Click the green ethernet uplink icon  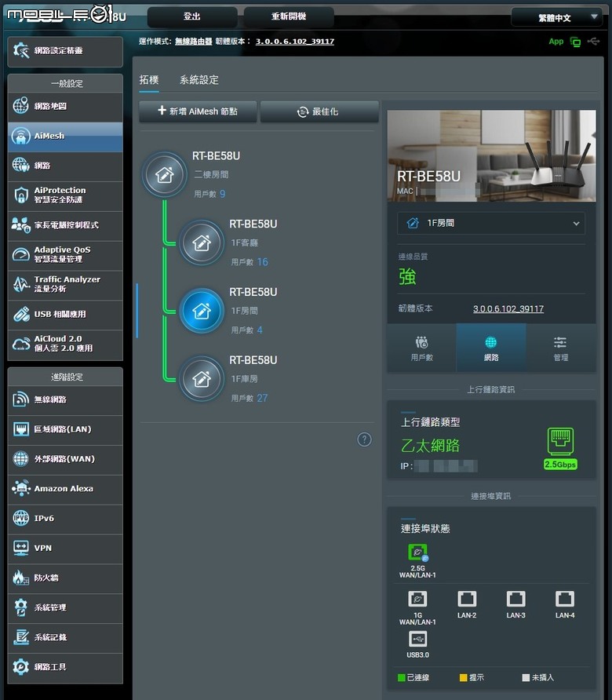[560, 441]
